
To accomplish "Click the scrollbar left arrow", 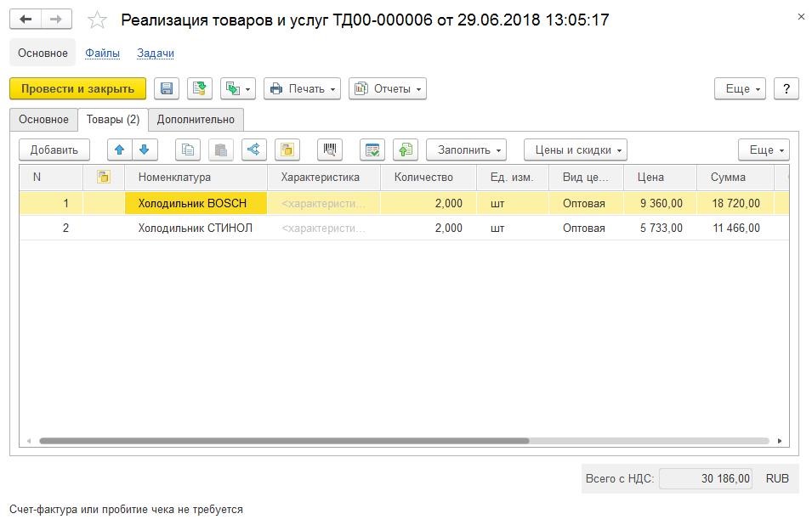I will tap(29, 441).
